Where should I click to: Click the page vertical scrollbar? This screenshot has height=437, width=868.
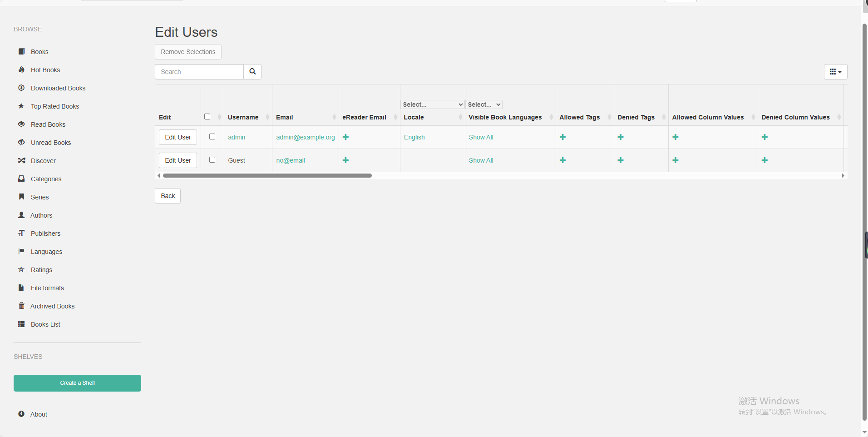[864, 223]
